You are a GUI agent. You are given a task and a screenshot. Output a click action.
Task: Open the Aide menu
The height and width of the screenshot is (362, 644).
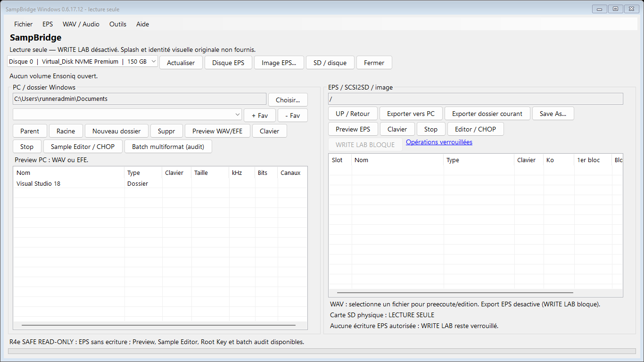pos(142,24)
